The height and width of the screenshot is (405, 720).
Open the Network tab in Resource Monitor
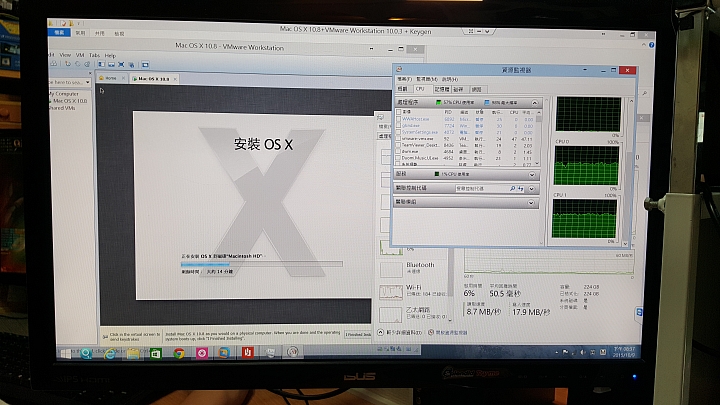(x=477, y=89)
